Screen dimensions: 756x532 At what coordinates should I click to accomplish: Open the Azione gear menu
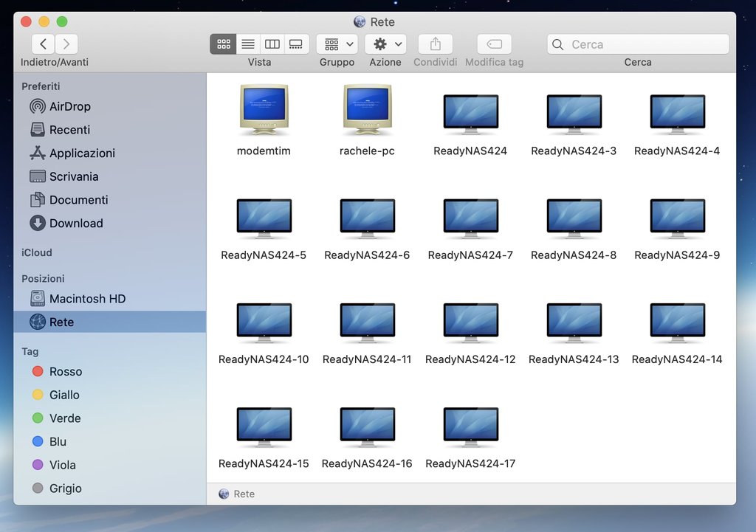pos(385,44)
